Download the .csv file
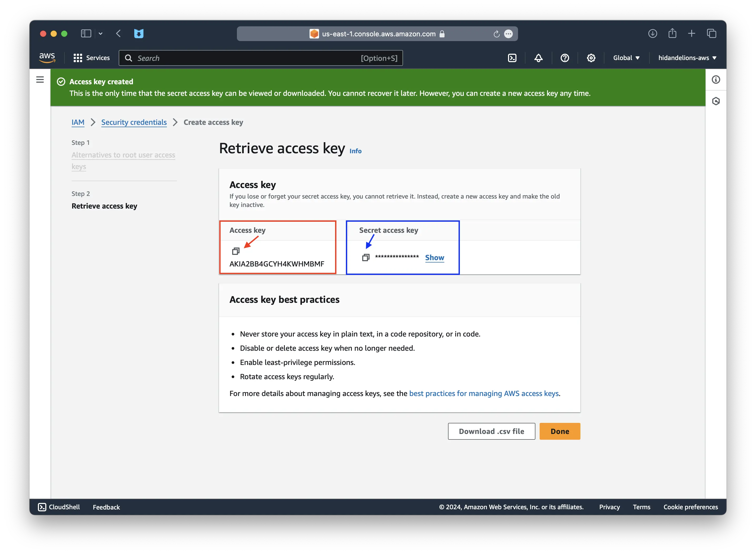756x554 pixels. coord(491,431)
